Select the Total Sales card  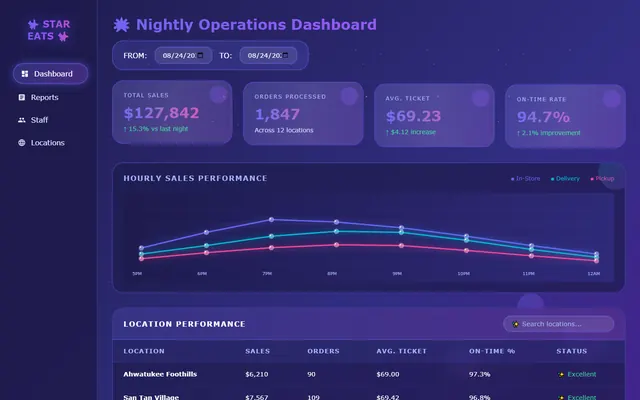click(x=172, y=112)
